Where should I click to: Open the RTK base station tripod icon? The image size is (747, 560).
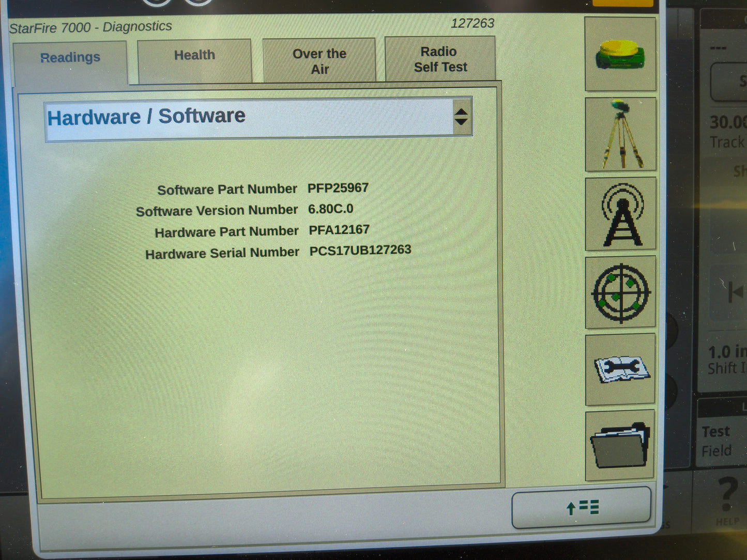(619, 134)
